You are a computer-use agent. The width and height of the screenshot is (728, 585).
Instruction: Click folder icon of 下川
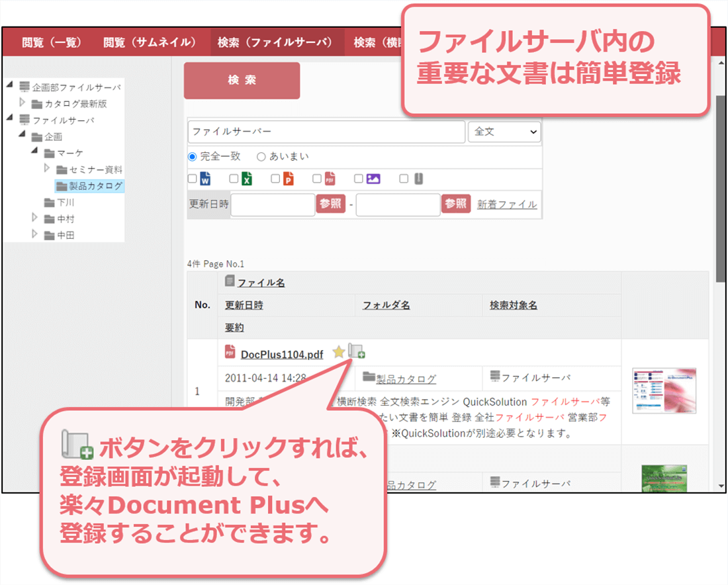point(50,202)
